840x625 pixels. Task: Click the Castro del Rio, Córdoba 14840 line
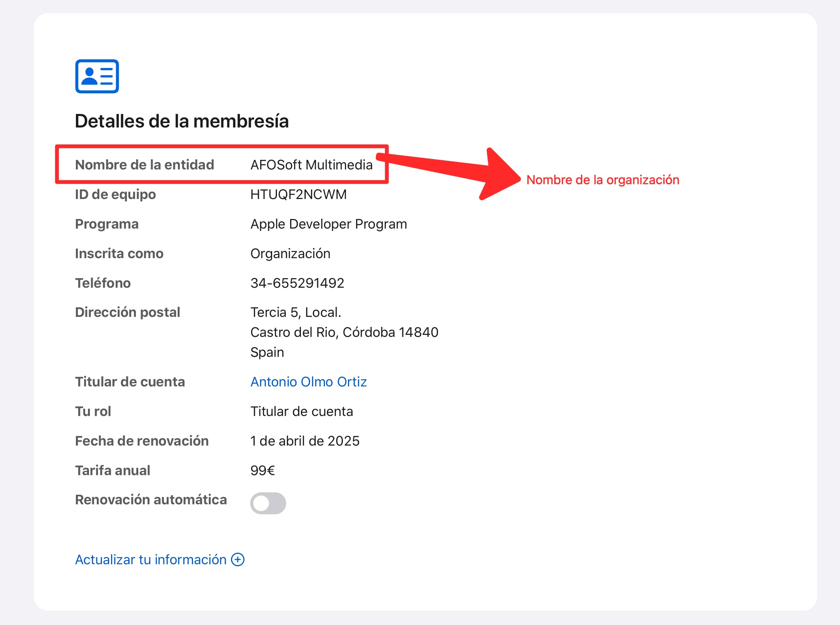pos(344,332)
